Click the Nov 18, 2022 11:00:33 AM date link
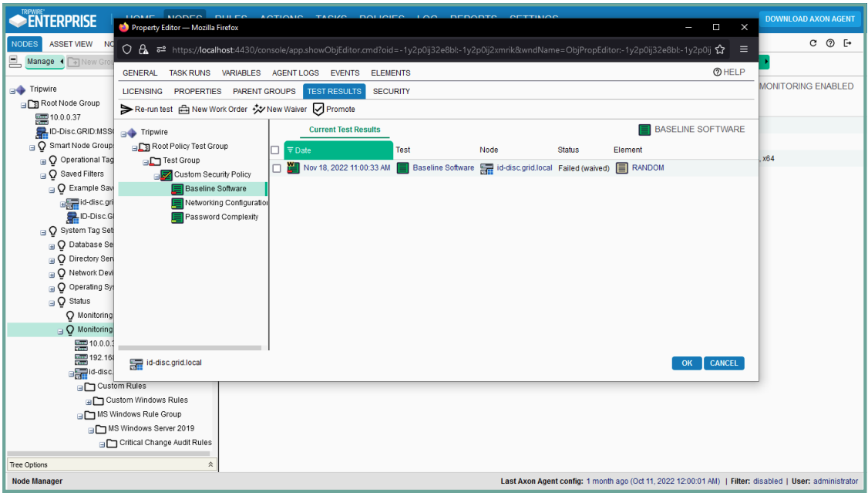Image resolution: width=868 pixels, height=493 pixels. [347, 168]
